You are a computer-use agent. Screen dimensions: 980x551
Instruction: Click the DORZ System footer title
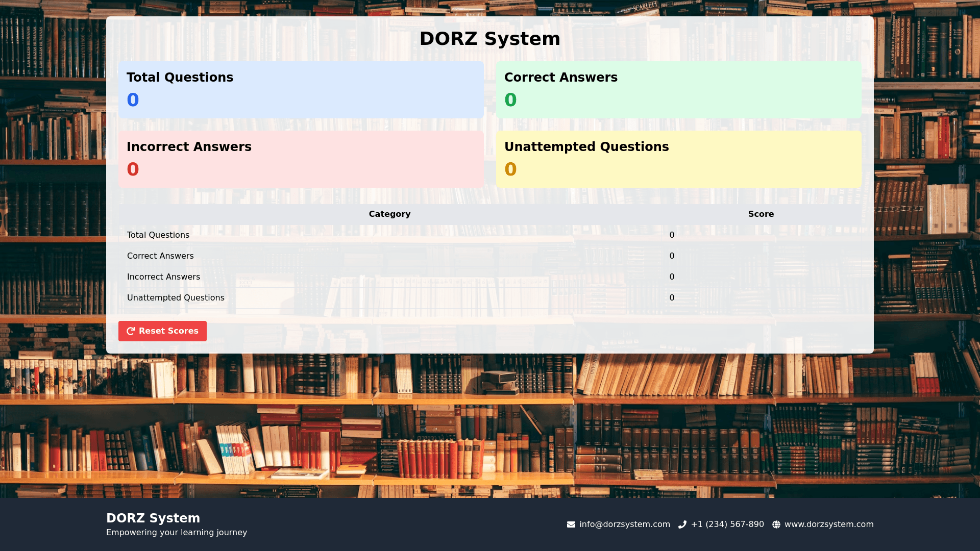point(153,518)
